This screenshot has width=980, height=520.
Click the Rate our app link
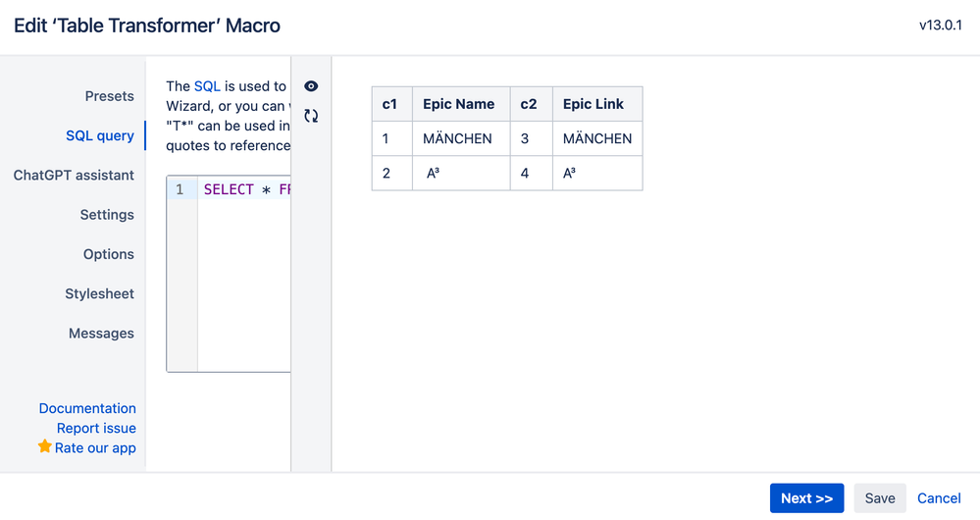tap(95, 447)
